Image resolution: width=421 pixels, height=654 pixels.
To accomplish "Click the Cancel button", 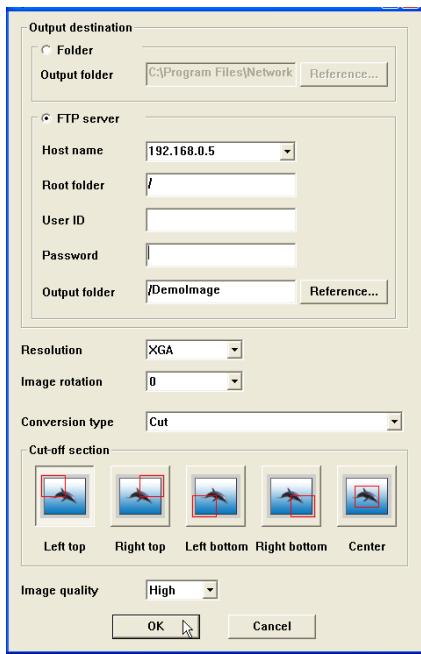I will pos(272,626).
